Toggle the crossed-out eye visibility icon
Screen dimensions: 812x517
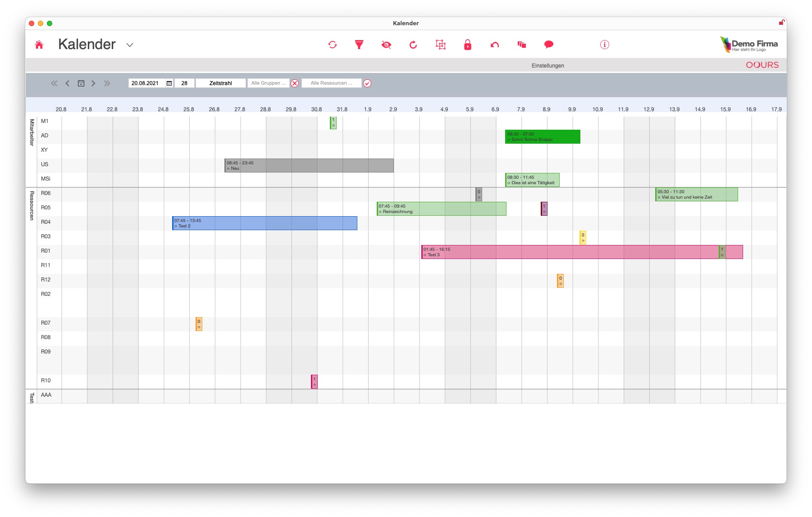pyautogui.click(x=386, y=45)
